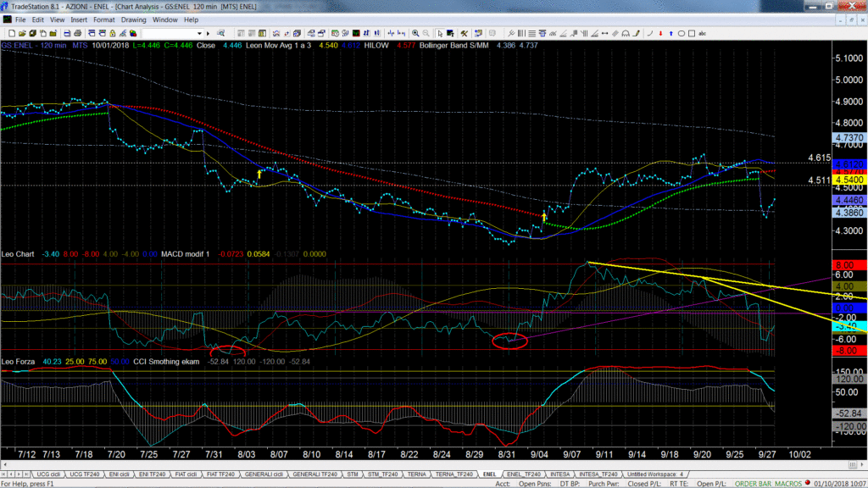Screen dimensions: 868x488
Task: Click the Bollinger Band S/MM label
Action: pos(454,46)
